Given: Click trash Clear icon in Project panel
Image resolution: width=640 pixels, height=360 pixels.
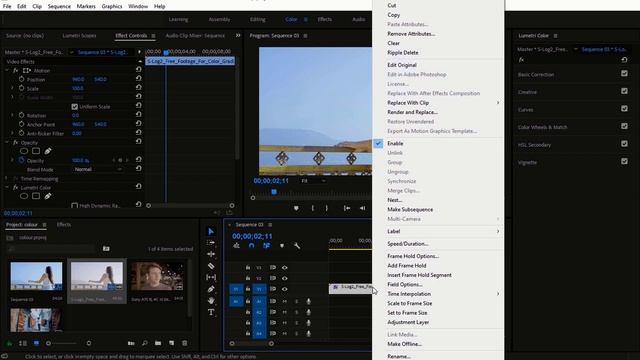Looking at the screenshot, I should [184, 343].
